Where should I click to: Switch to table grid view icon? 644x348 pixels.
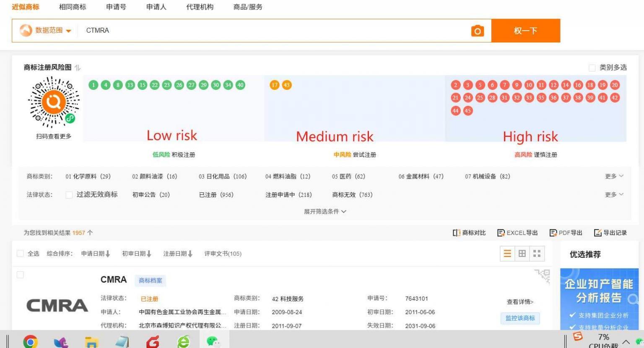(x=522, y=254)
